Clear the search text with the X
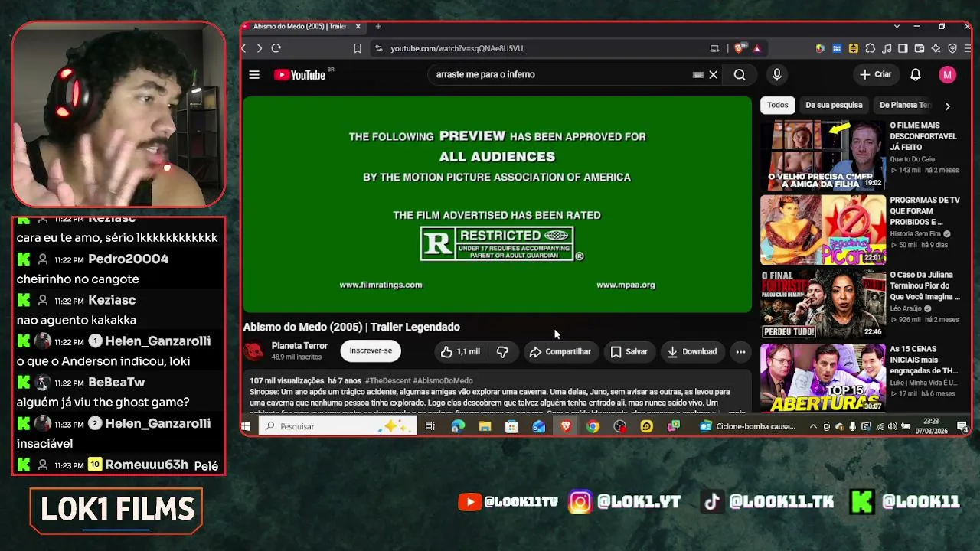Image resolution: width=980 pixels, height=551 pixels. (x=713, y=74)
